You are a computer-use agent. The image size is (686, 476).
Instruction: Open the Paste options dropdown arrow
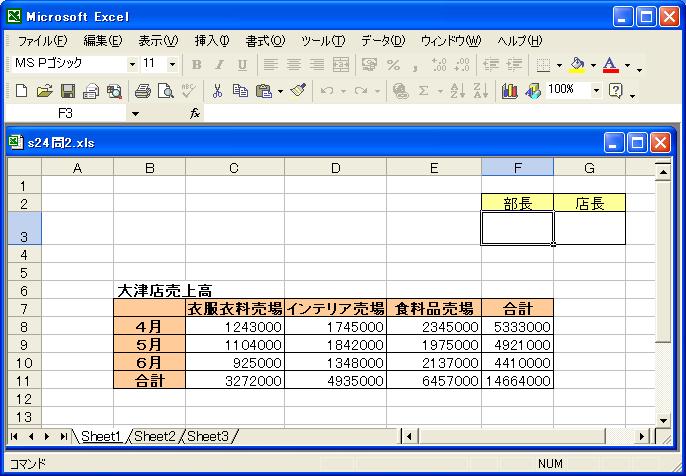coord(280,91)
